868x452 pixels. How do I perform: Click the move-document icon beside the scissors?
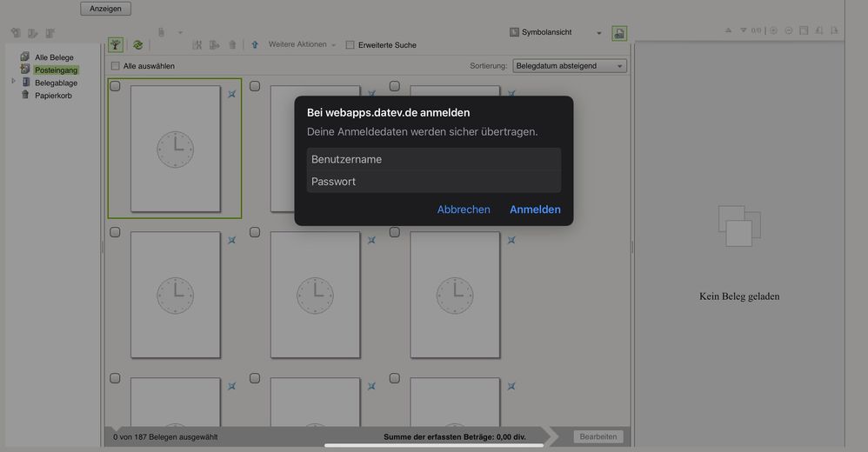click(x=215, y=45)
